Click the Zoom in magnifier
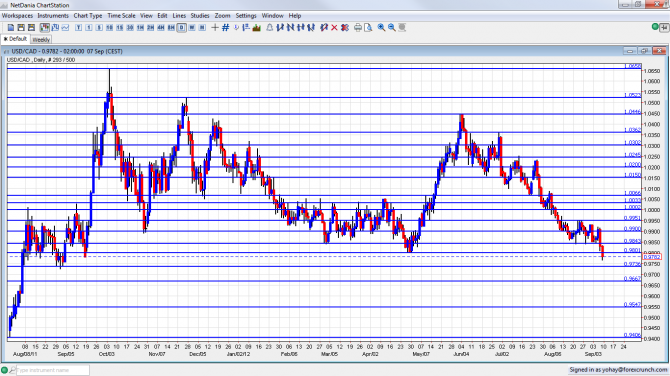Screen dimensions: 670x376 (x=381, y=28)
